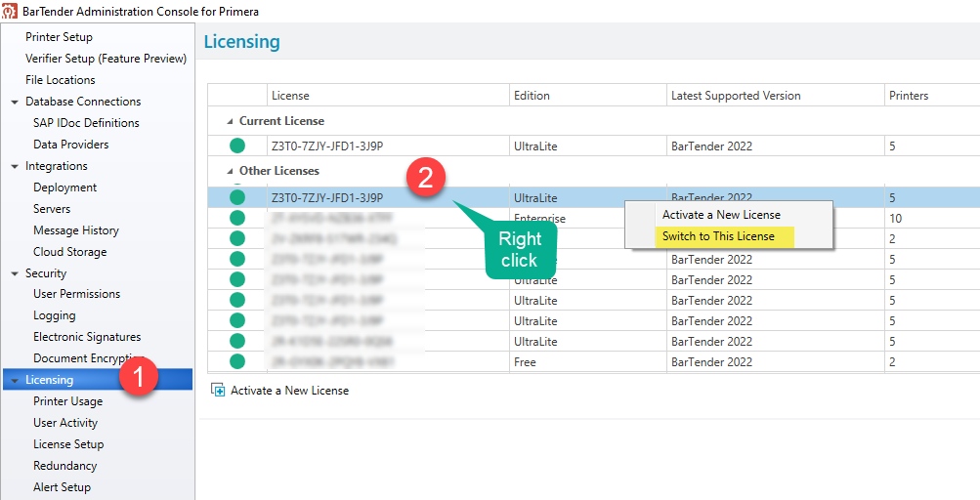Select license key in Current License row

click(327, 146)
